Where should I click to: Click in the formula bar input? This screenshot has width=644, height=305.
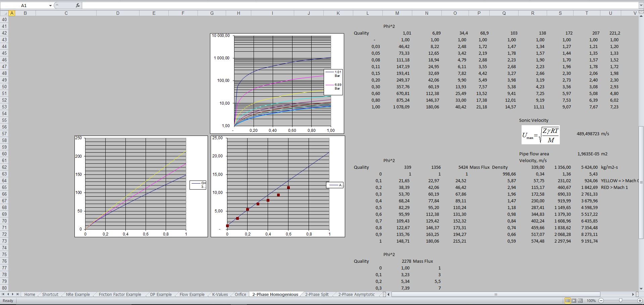click(360, 5)
